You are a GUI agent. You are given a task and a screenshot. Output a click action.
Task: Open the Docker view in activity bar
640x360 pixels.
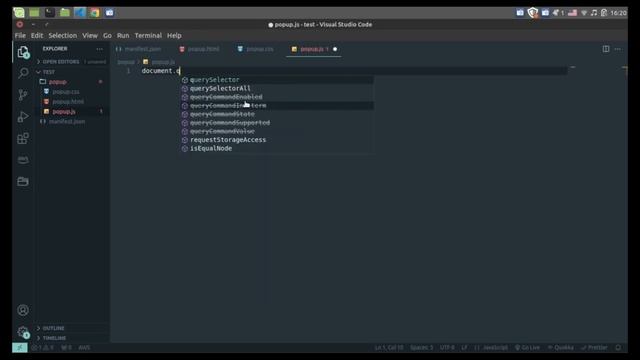[23, 160]
